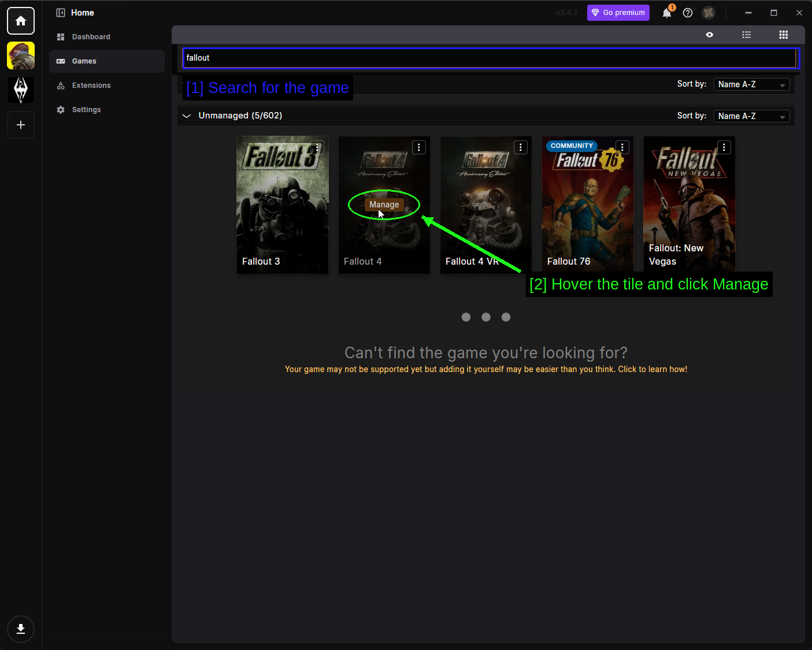The height and width of the screenshot is (650, 812).
Task: Open the downloads icon in the side rail
Action: coord(21,629)
